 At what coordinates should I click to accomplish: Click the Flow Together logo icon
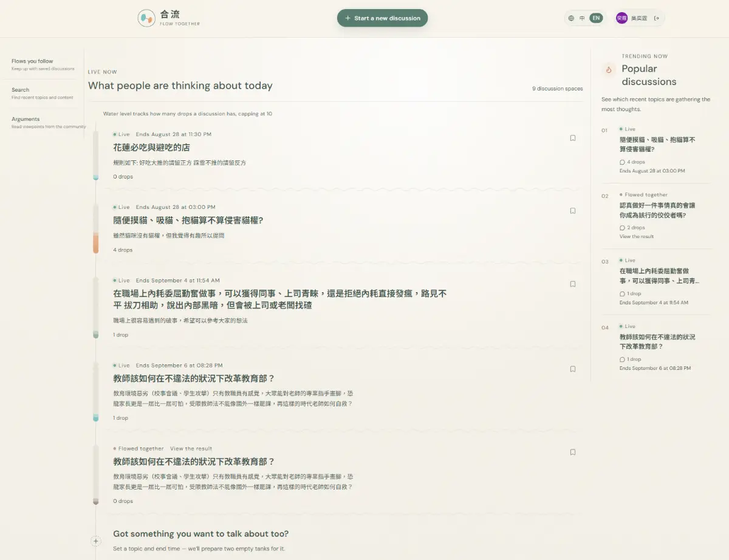coord(146,18)
